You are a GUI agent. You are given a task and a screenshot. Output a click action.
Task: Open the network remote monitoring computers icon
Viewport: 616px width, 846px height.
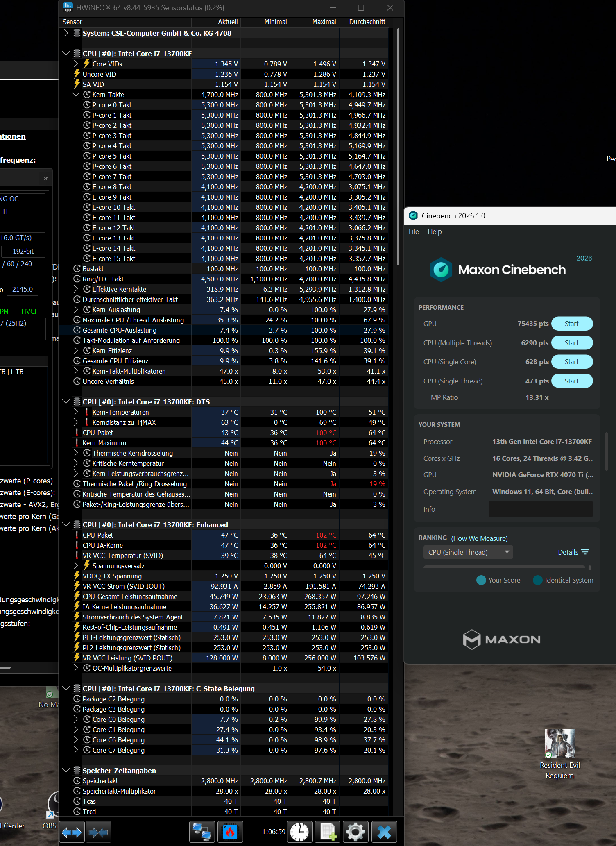click(202, 832)
